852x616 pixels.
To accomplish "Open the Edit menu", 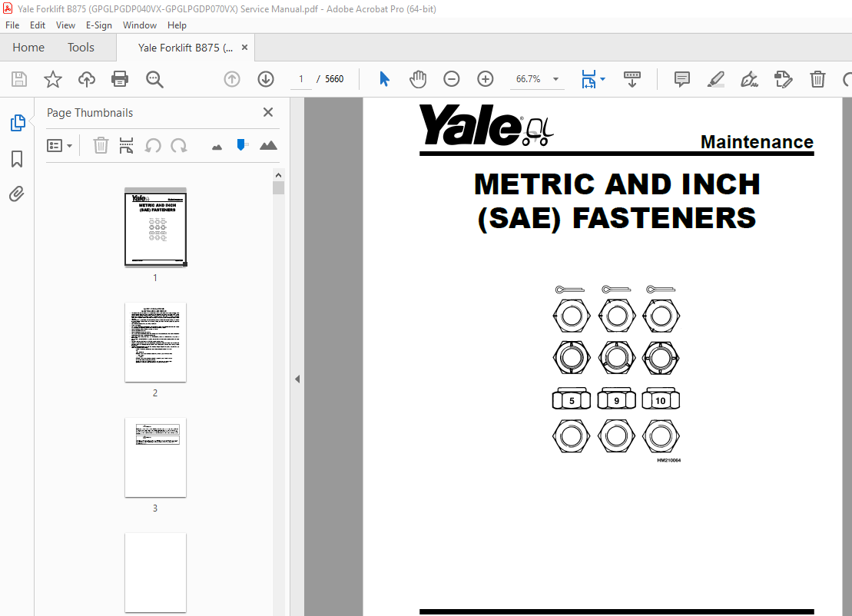I will click(x=38, y=25).
